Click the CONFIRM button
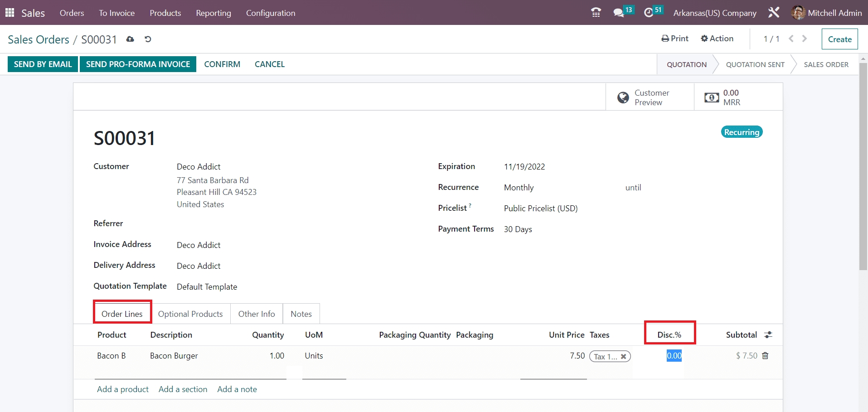Screen dimensions: 868x412 [222, 64]
